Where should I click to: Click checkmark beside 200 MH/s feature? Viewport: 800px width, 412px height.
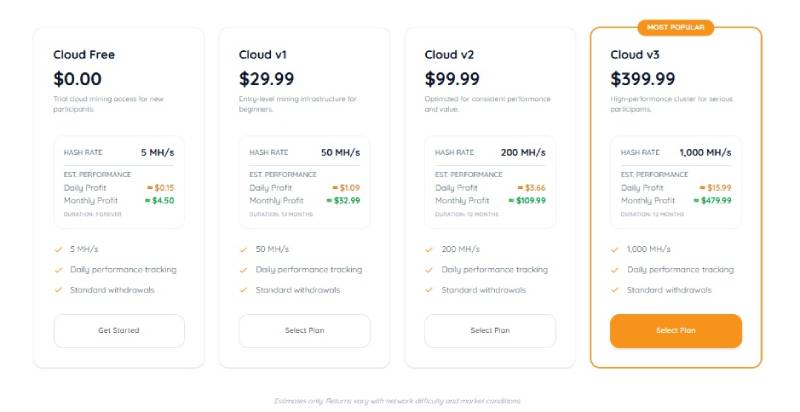point(429,249)
